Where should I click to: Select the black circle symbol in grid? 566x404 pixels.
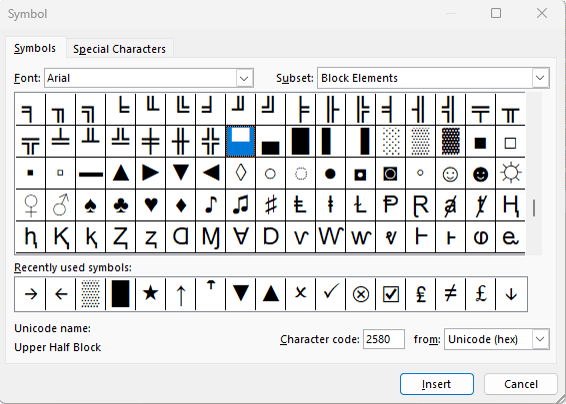(330, 173)
